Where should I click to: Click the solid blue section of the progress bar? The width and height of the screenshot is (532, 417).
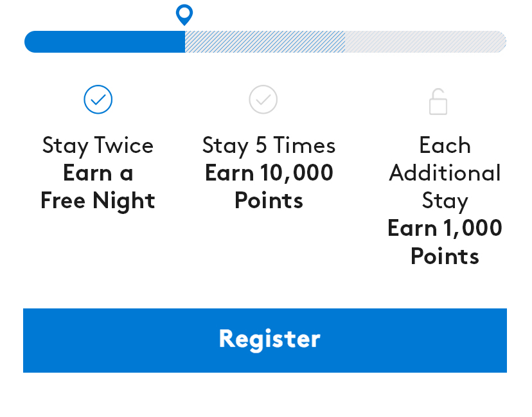[x=105, y=42]
